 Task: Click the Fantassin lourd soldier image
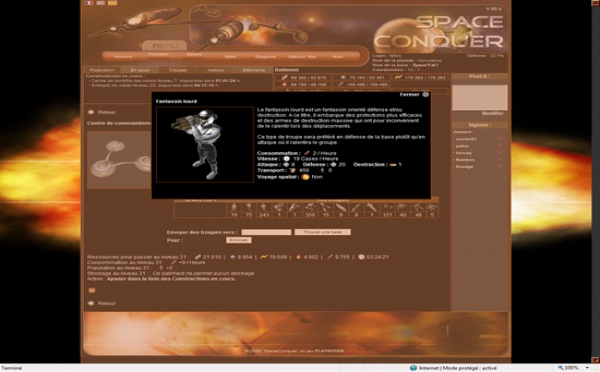[205, 144]
